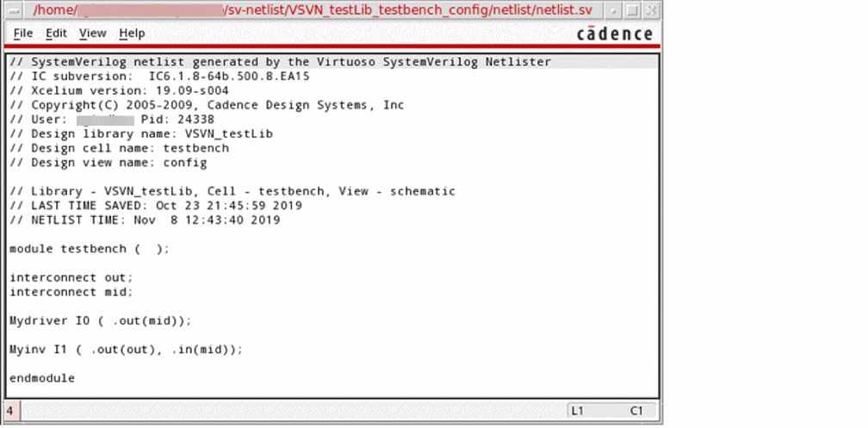Click the 'Design library name: VSVN_testLib' line

pyautogui.click(x=141, y=134)
